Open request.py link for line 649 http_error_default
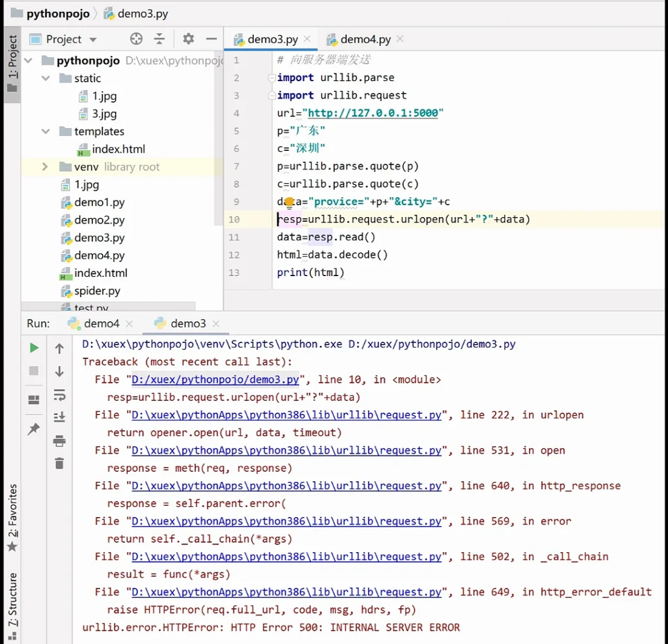The width and height of the screenshot is (668, 644). [286, 592]
